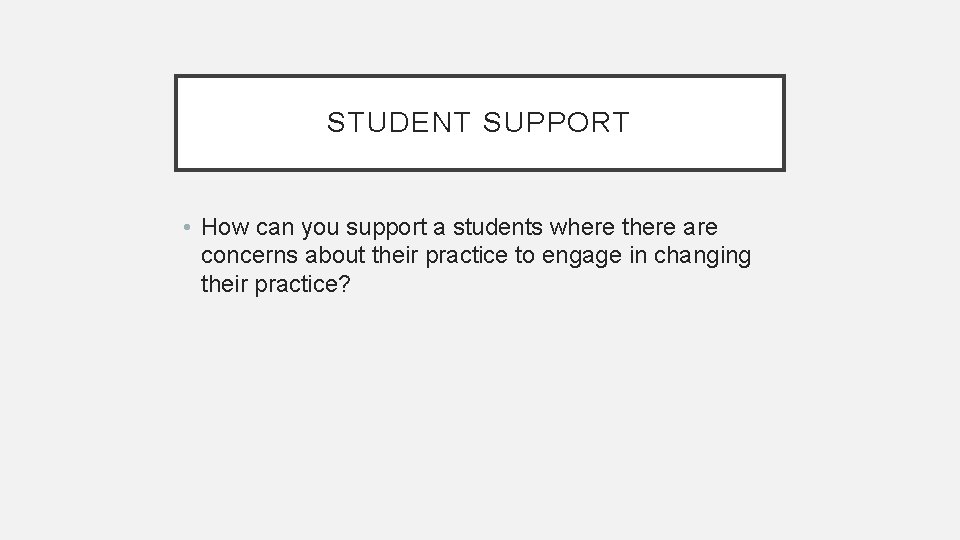960x540 pixels.
Task: Click the bullet marker before 'How'
Action: coord(188,229)
